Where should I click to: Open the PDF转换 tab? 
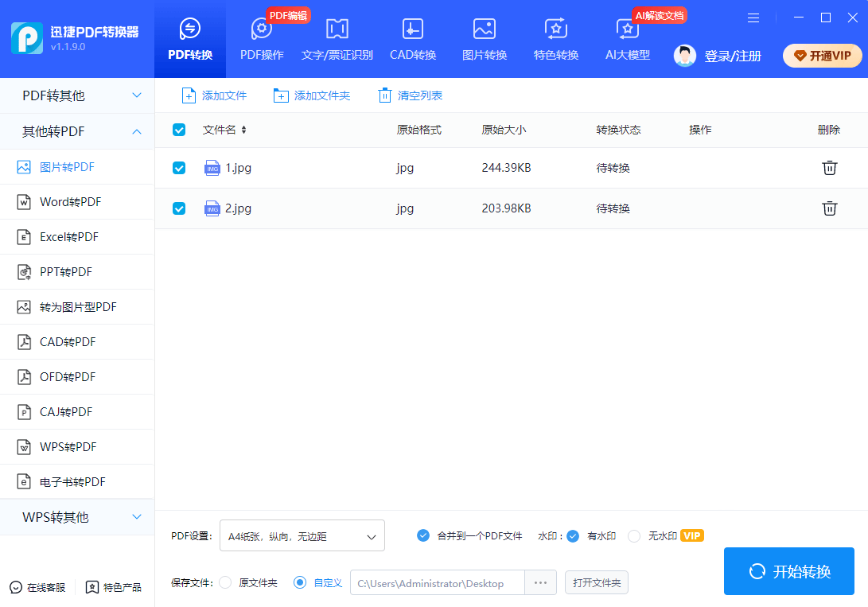point(190,39)
